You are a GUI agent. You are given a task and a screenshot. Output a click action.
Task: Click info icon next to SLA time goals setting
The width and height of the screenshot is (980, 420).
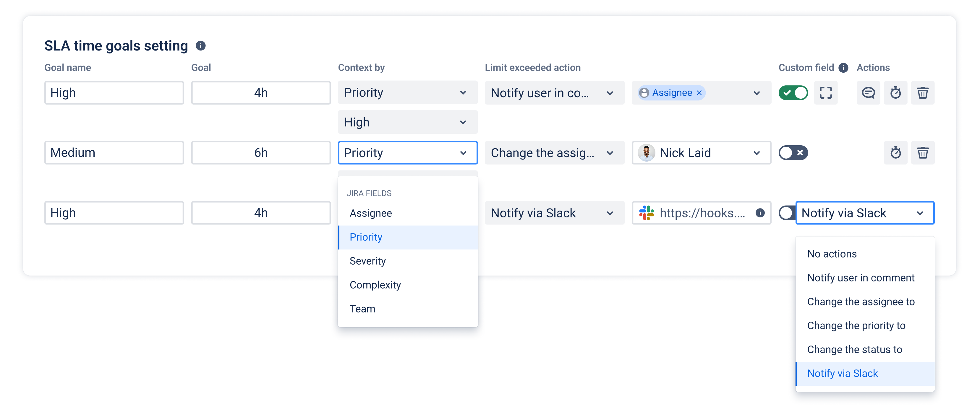[x=200, y=45]
